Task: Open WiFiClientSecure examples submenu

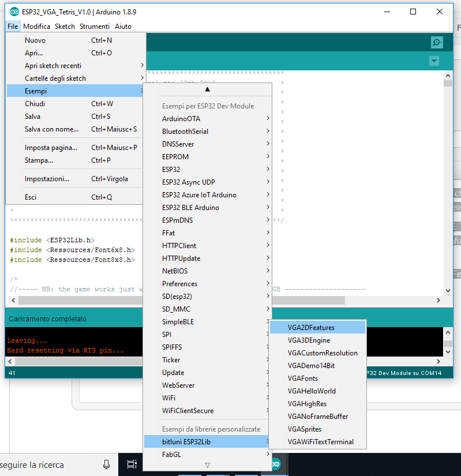Action: tap(207, 411)
